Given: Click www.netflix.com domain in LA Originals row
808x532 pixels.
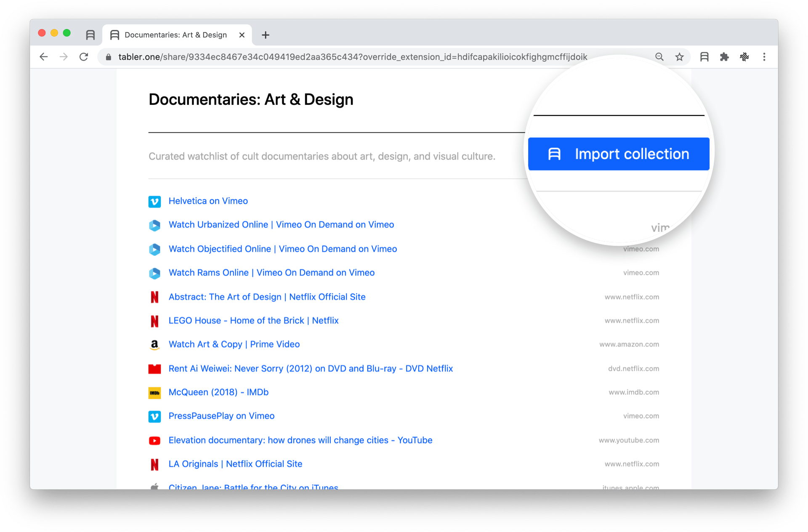Looking at the screenshot, I should [632, 464].
